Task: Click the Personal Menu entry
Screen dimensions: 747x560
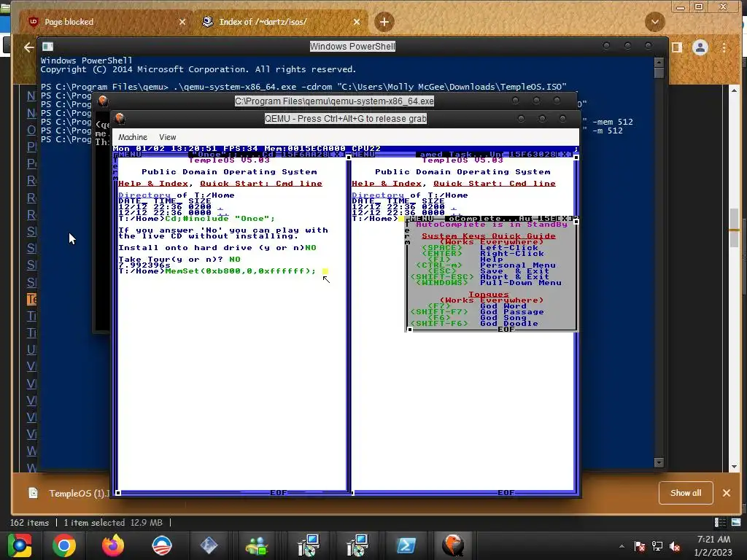Action: coord(518,265)
